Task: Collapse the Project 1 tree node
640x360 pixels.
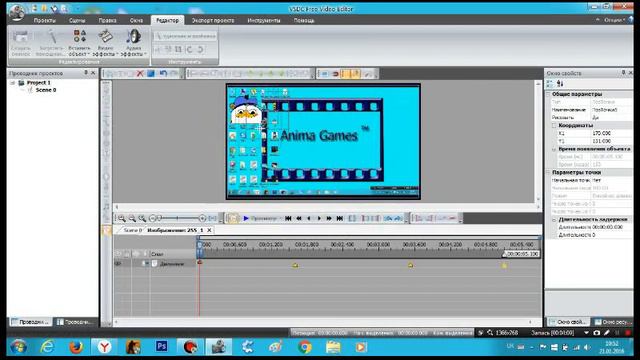Action: click(x=13, y=83)
